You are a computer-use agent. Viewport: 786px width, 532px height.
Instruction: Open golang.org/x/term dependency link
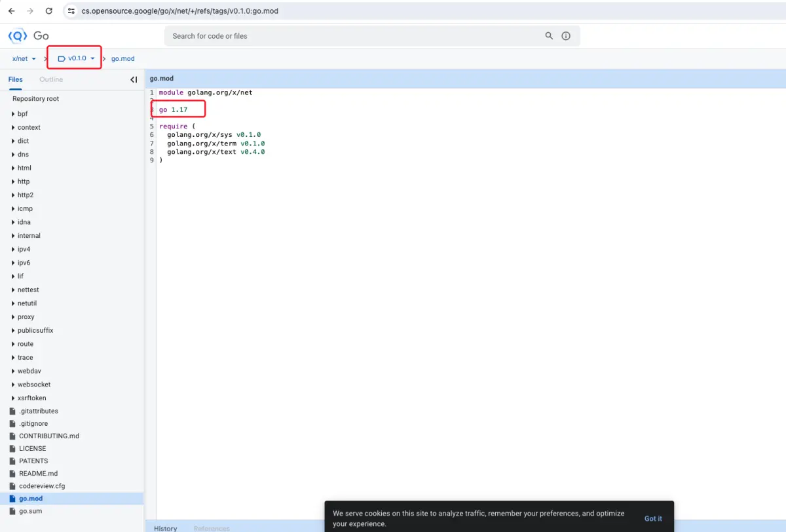pos(202,143)
